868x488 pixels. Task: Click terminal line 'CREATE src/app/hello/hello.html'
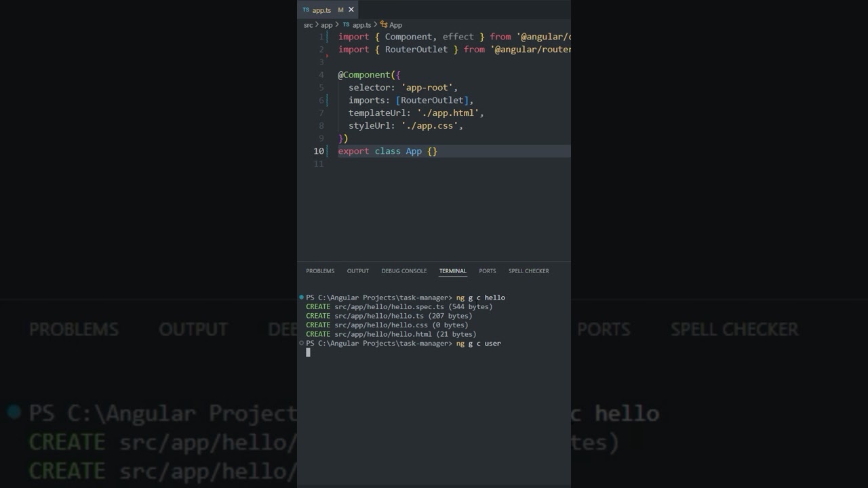391,334
